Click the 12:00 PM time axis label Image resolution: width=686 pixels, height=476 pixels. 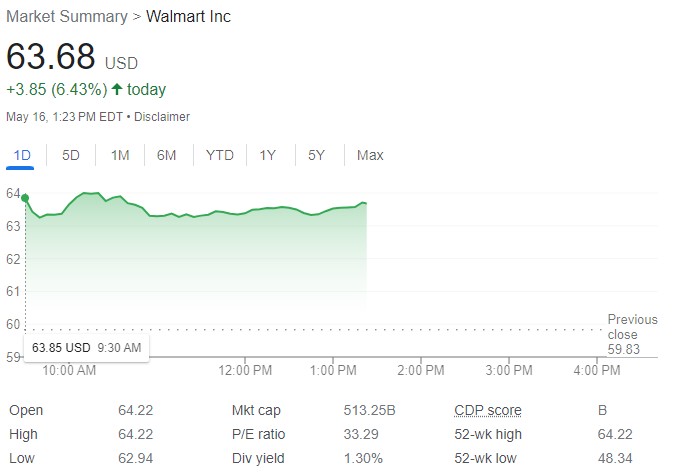(x=244, y=370)
